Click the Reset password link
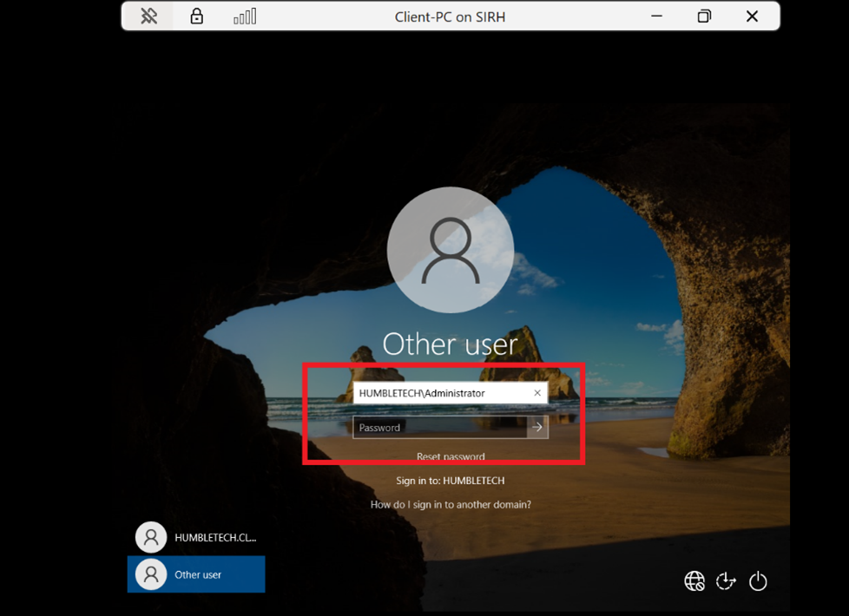Image resolution: width=849 pixels, height=616 pixels. coord(451,456)
